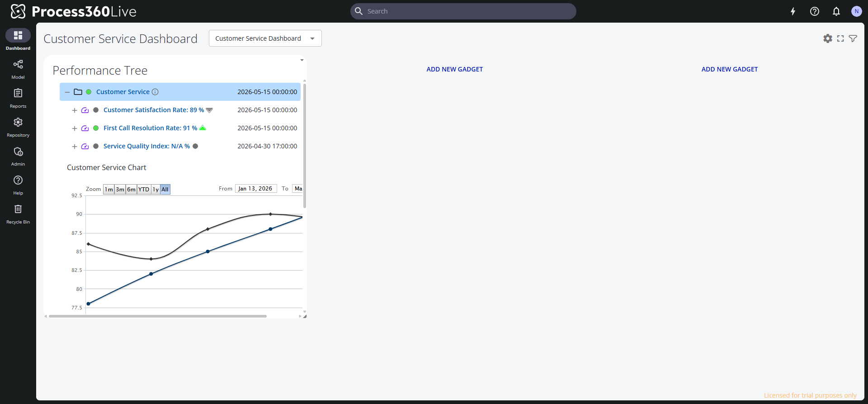Open the user avatar N menu
868x404 pixels.
[856, 11]
